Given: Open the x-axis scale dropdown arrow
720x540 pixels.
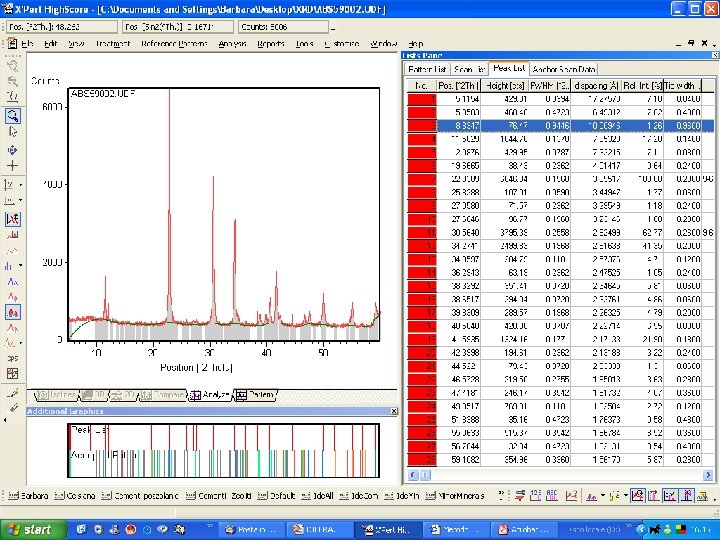Looking at the screenshot, I should [21, 201].
